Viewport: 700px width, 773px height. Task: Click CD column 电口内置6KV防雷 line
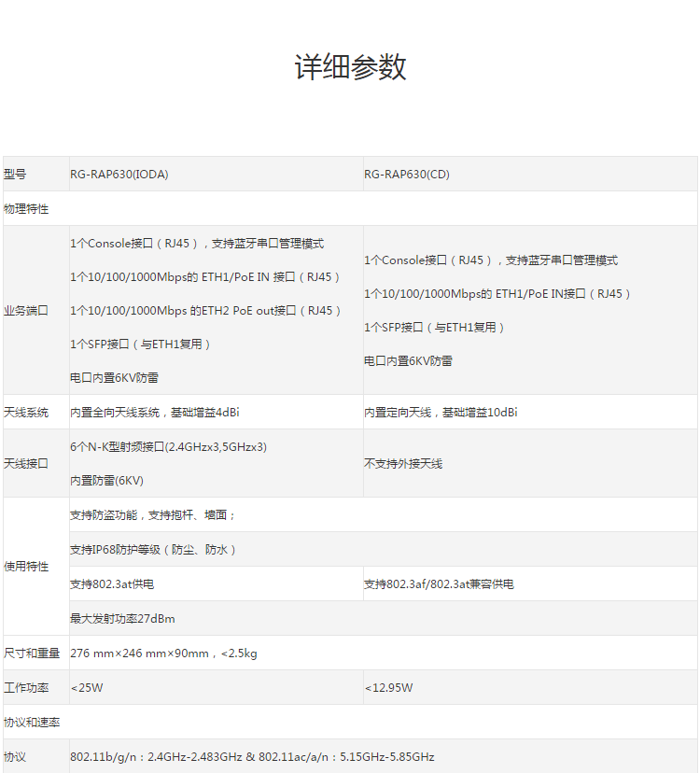[x=408, y=361]
